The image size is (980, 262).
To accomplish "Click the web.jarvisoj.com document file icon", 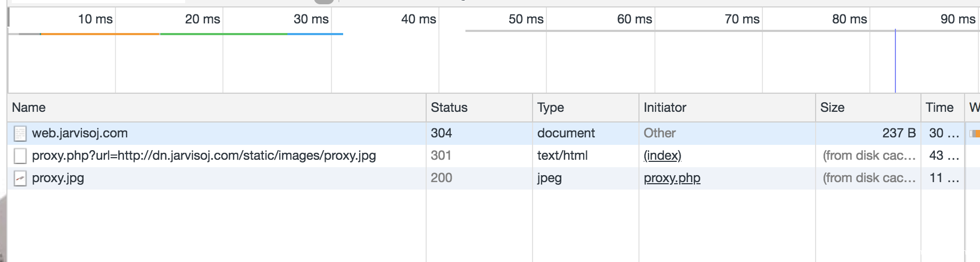I will tap(20, 133).
